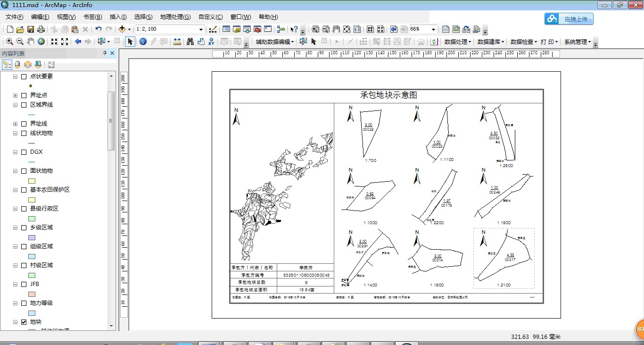Open the 自定义(C) menu
The image size is (644, 345).
pyautogui.click(x=211, y=17)
